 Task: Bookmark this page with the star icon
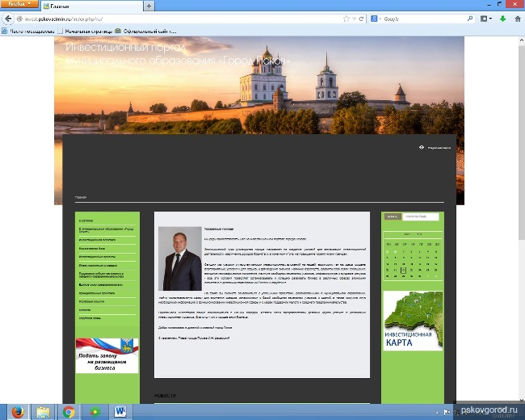pos(346,19)
